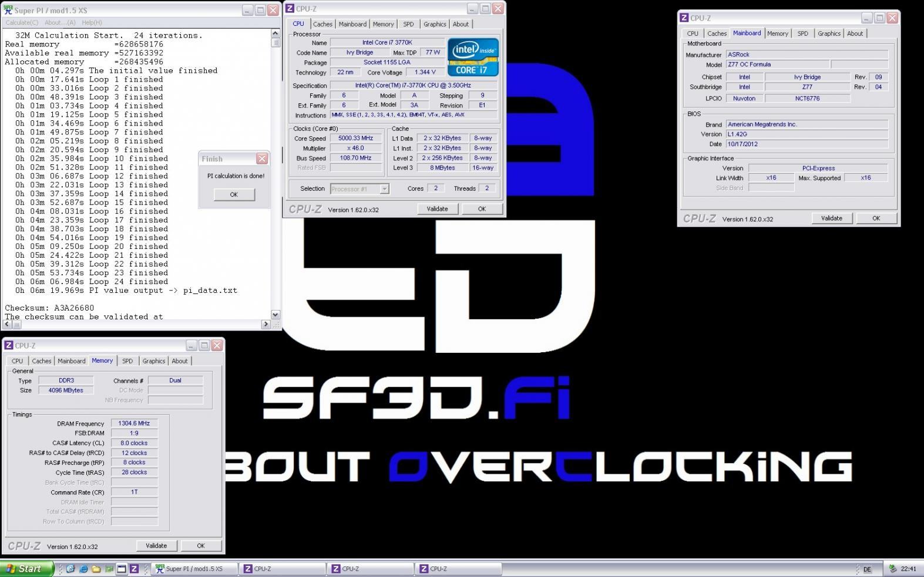Viewport: 924px width, 577px height.
Task: Click Validate in the CPU tab window
Action: pos(437,209)
